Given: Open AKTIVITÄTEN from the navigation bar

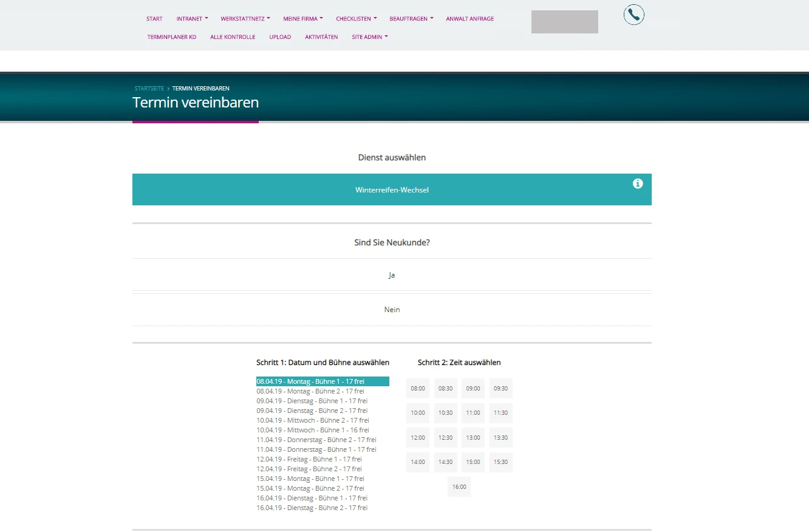Looking at the screenshot, I should point(321,36).
